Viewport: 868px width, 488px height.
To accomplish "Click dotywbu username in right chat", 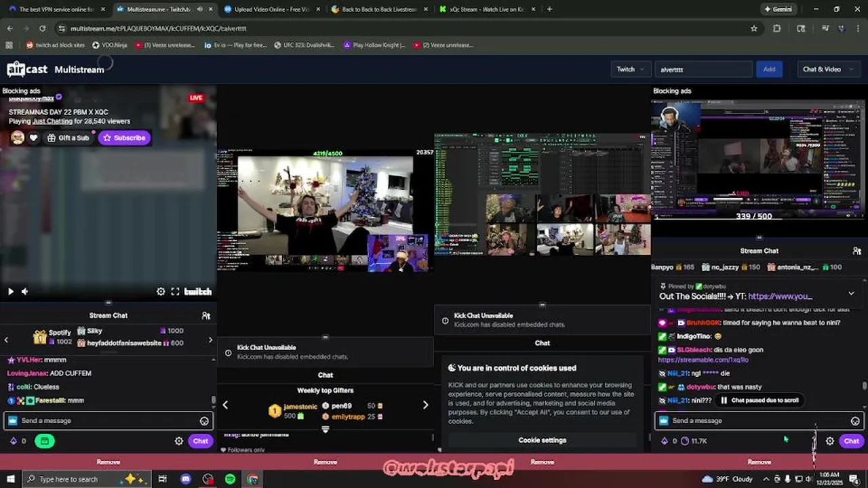I will [700, 386].
